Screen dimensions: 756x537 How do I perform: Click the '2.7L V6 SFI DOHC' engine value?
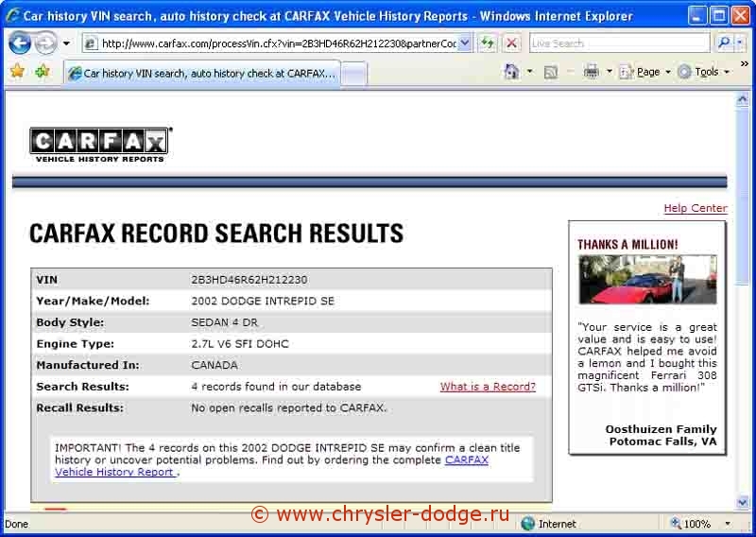click(240, 344)
